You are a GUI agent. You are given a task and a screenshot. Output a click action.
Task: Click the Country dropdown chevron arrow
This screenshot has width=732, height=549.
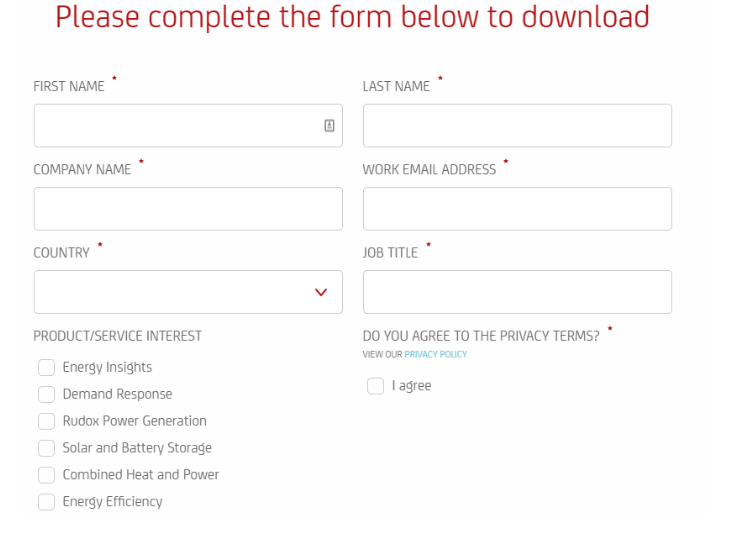(x=321, y=292)
